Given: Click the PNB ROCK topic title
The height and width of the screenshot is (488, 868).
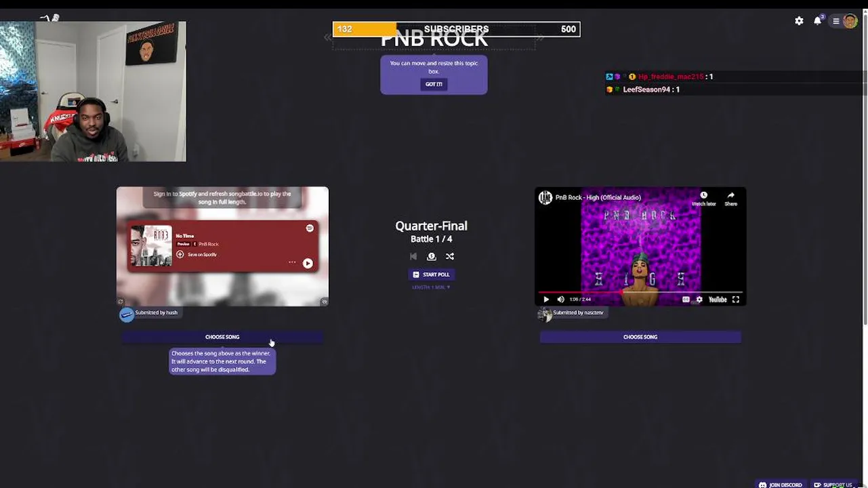Looking at the screenshot, I should click(434, 39).
